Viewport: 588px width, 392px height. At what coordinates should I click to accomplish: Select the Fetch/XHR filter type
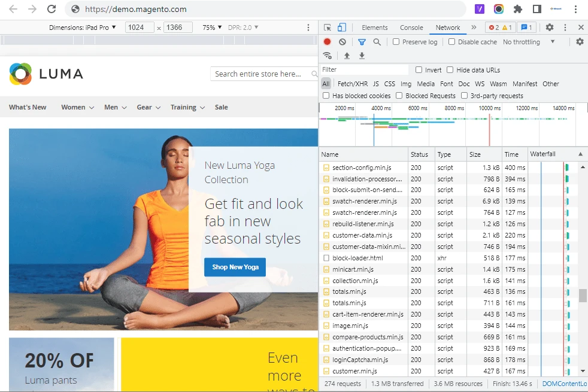tap(353, 84)
